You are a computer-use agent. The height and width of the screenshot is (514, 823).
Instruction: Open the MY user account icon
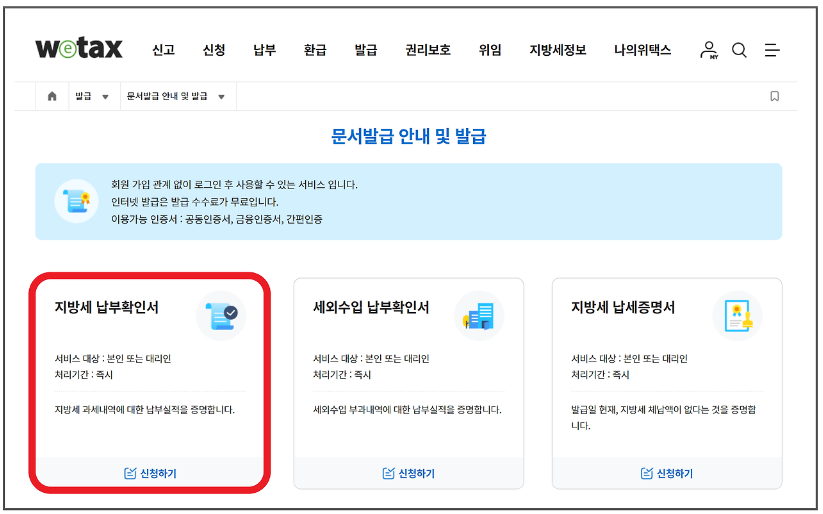pyautogui.click(x=709, y=50)
